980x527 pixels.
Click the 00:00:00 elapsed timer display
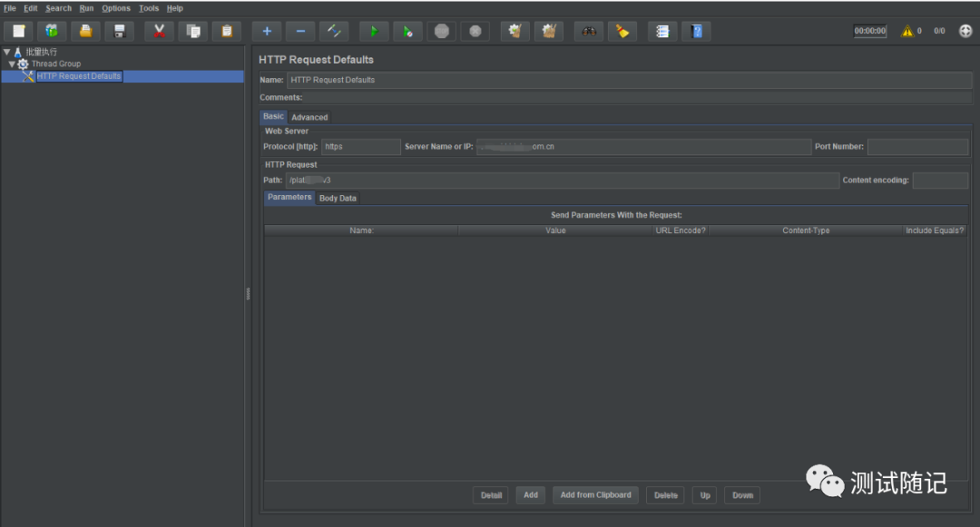tap(870, 31)
